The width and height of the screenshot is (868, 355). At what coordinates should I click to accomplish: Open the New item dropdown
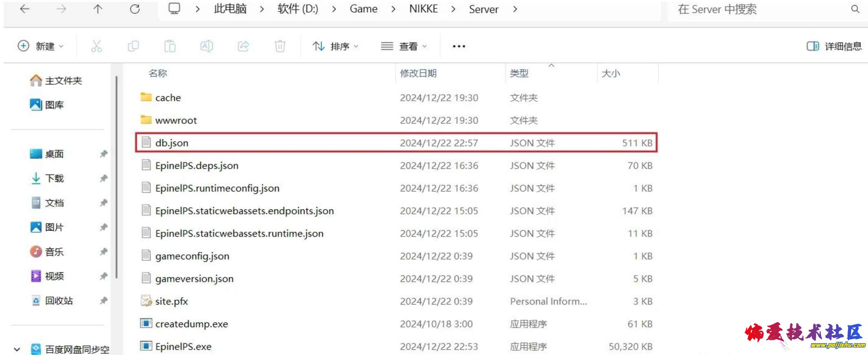pos(41,46)
